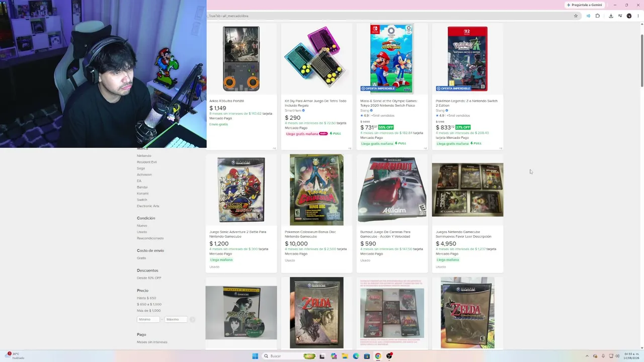The width and height of the screenshot is (644, 362).
Task: Open the Copilot icon in the taskbar
Action: point(334,356)
